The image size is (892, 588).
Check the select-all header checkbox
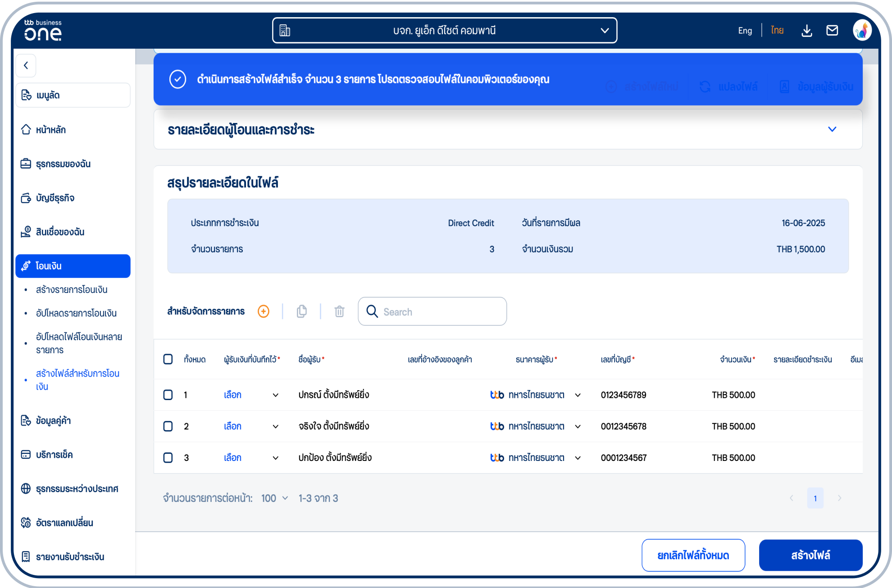pyautogui.click(x=168, y=359)
